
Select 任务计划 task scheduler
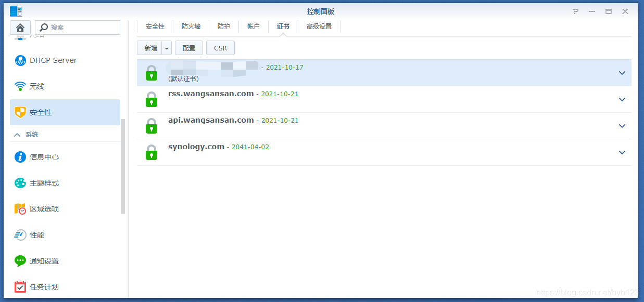click(44, 286)
